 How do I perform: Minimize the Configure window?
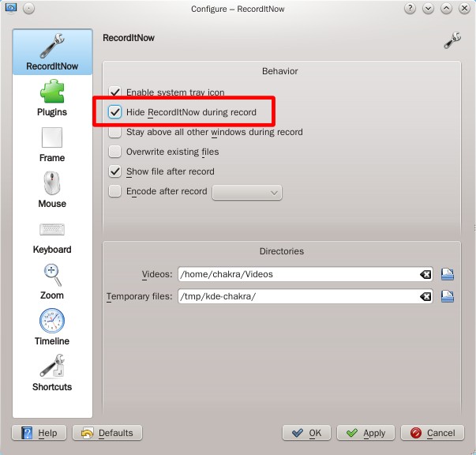click(428, 9)
